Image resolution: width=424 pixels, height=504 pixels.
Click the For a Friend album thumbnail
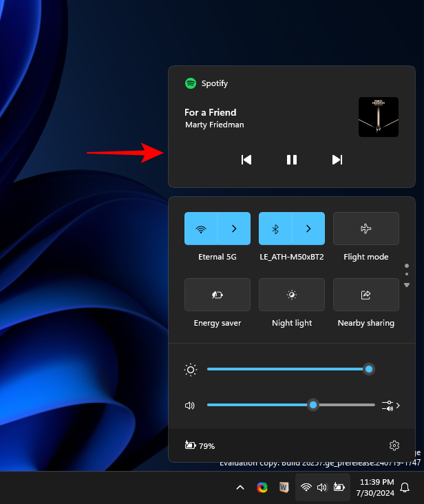378,117
